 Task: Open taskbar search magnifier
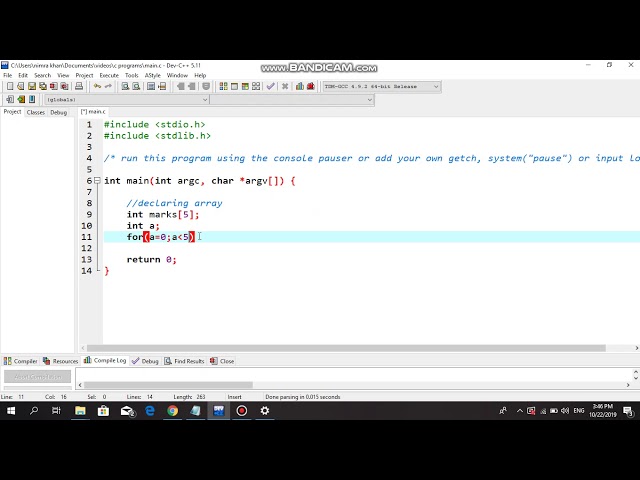tap(34, 411)
